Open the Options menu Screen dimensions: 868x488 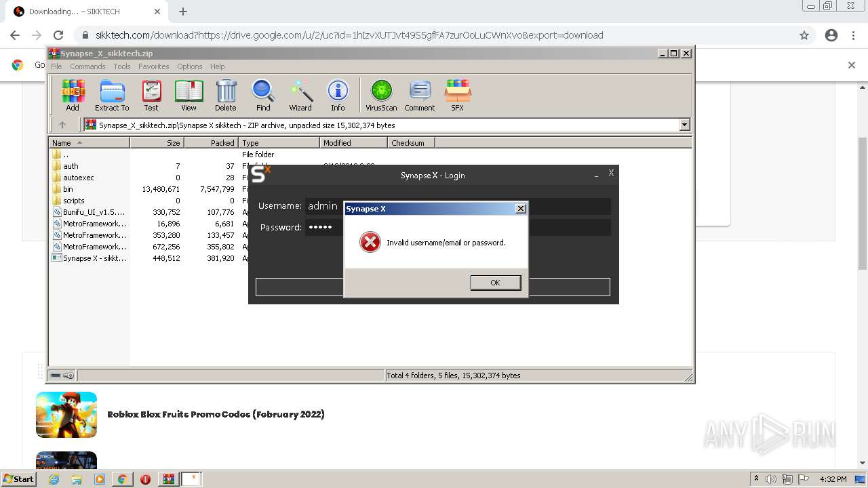click(190, 66)
